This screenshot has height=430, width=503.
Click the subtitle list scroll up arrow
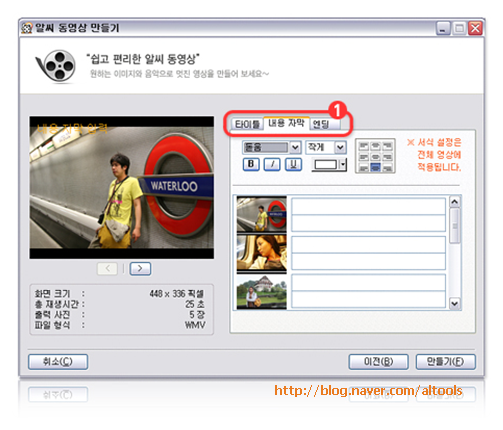tap(455, 202)
